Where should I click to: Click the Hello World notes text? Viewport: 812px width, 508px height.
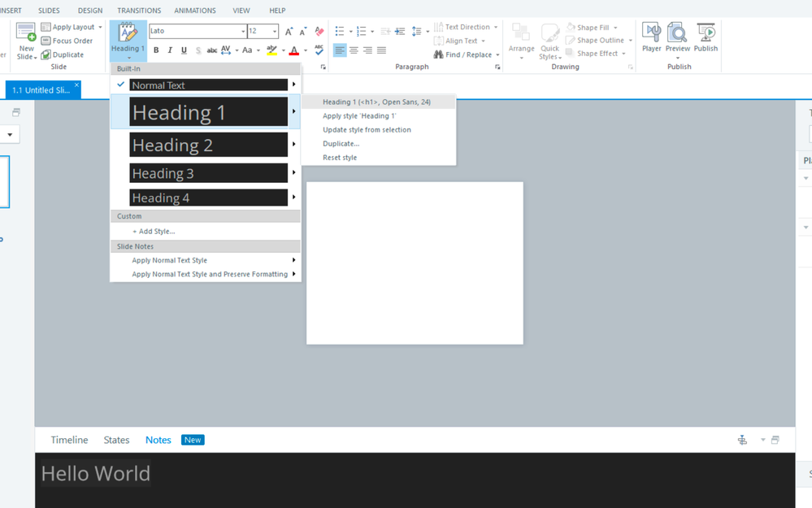coord(96,474)
